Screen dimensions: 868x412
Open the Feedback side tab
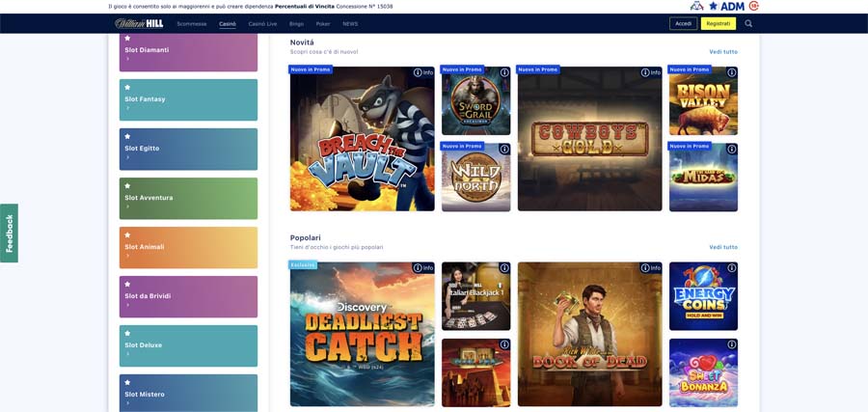tap(9, 233)
